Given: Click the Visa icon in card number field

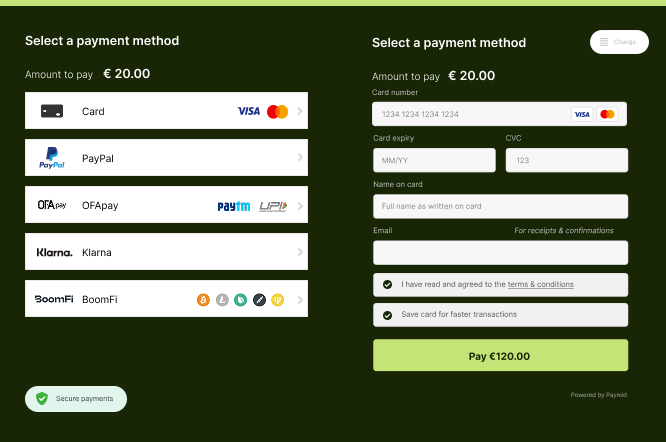Looking at the screenshot, I should point(582,114).
